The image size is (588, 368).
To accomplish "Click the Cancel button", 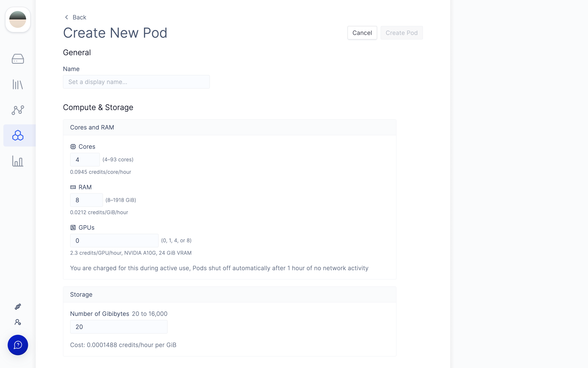I will click(362, 33).
